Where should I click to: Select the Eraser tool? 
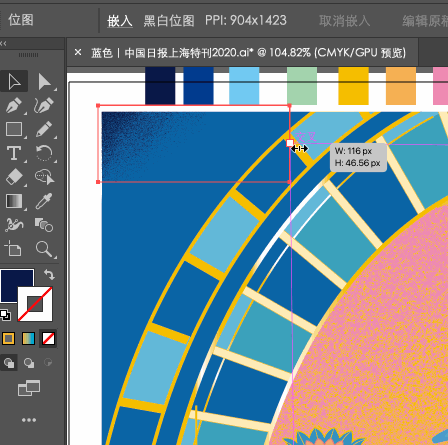[x=14, y=177]
